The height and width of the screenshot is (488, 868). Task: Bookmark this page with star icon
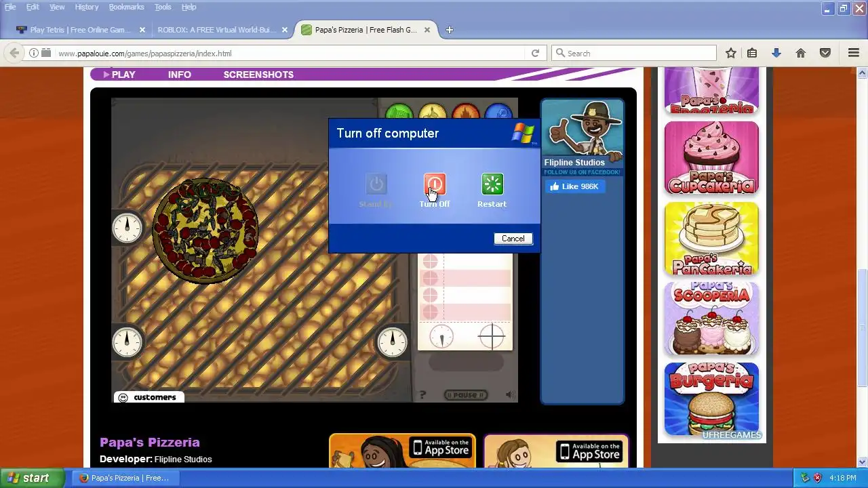(x=731, y=53)
